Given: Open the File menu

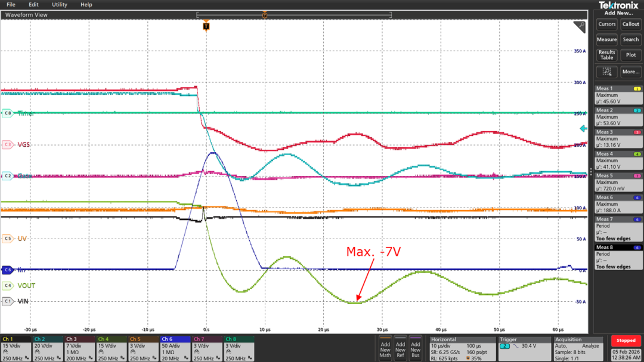Looking at the screenshot, I should click(11, 5).
